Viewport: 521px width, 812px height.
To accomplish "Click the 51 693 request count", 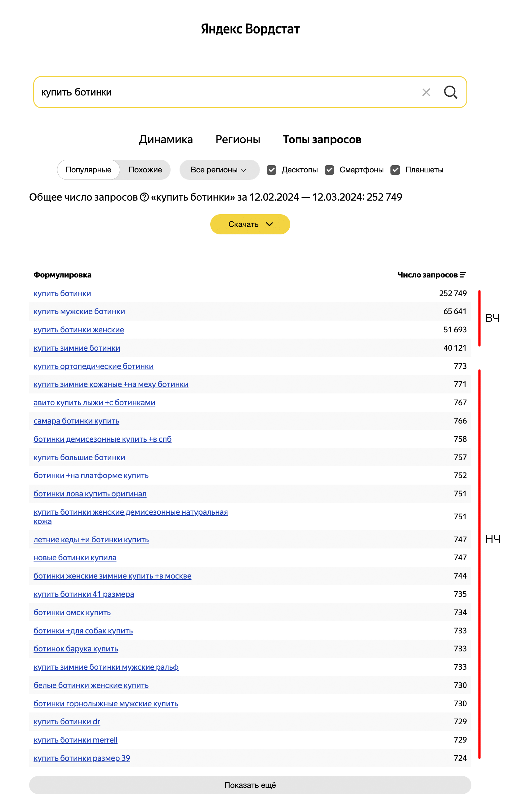I will pos(455,329).
